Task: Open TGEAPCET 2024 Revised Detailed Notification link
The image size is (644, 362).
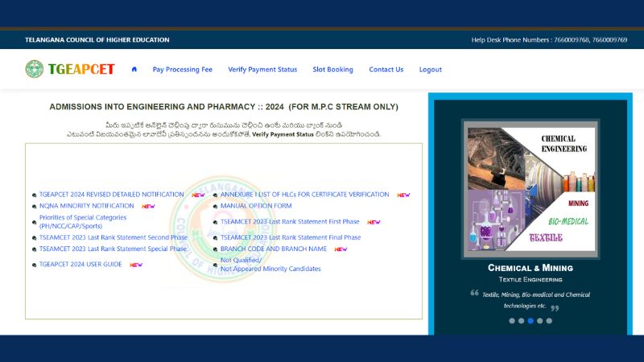Action: tap(111, 195)
